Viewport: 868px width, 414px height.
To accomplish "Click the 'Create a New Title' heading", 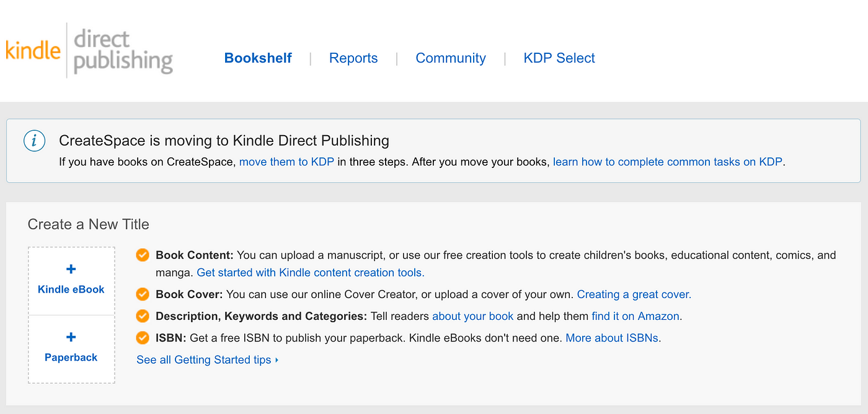I will click(x=89, y=224).
